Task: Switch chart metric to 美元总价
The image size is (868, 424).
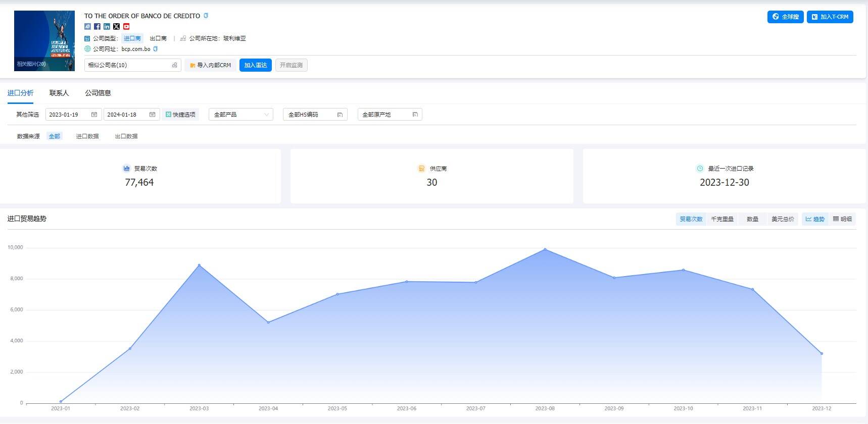Action: (x=783, y=219)
